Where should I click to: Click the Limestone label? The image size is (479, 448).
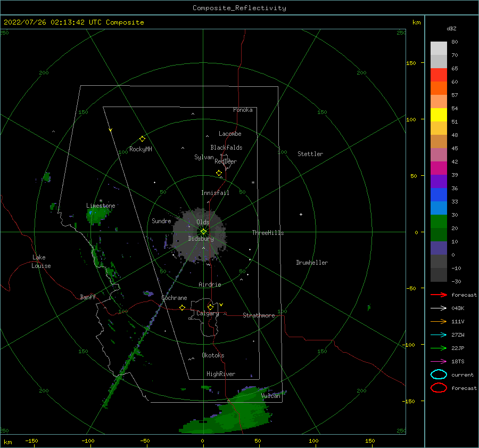[x=101, y=206]
